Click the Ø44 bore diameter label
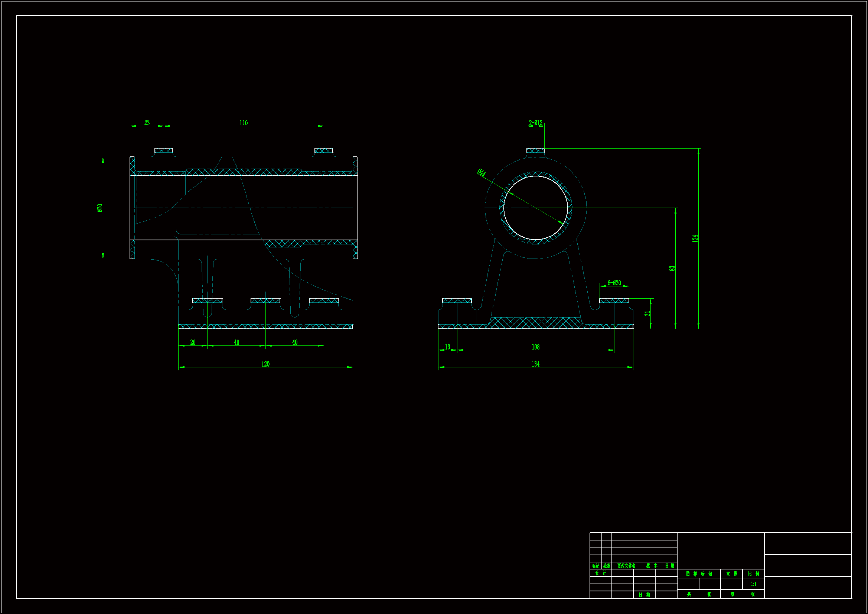Screen dimensions: 868x614 [x=481, y=172]
